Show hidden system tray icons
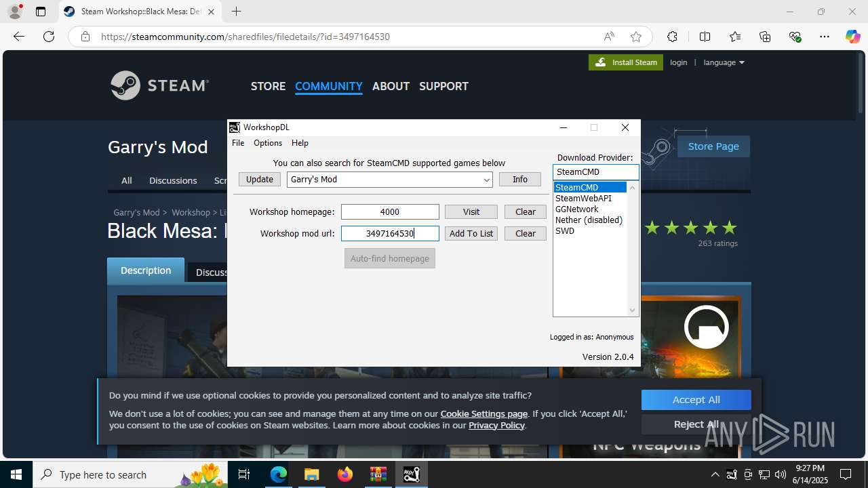 pyautogui.click(x=715, y=474)
